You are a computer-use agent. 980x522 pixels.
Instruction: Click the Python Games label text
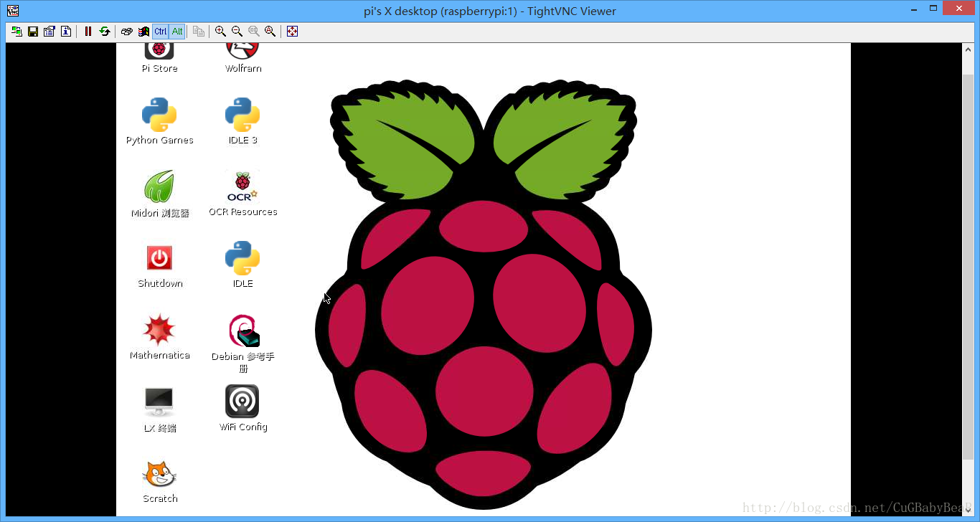click(159, 140)
